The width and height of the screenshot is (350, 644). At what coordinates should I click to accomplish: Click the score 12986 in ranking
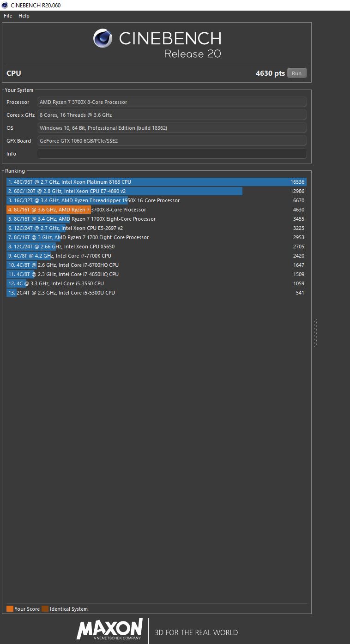(x=297, y=191)
